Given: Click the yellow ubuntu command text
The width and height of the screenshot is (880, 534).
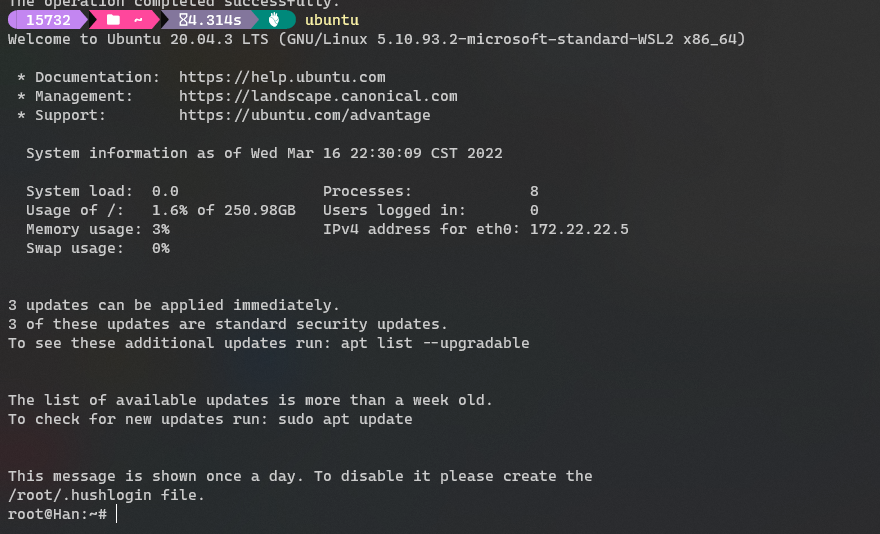Looking at the screenshot, I should pyautogui.click(x=332, y=20).
